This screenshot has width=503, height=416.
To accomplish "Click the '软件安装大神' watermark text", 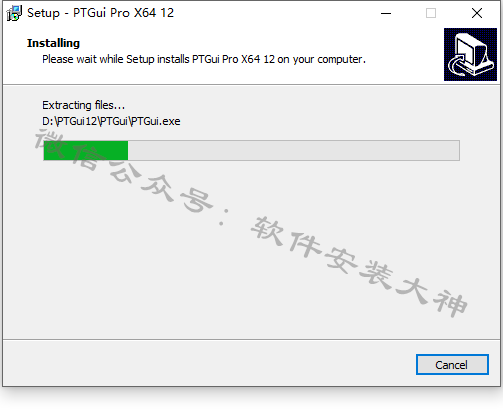I will coord(359,266).
